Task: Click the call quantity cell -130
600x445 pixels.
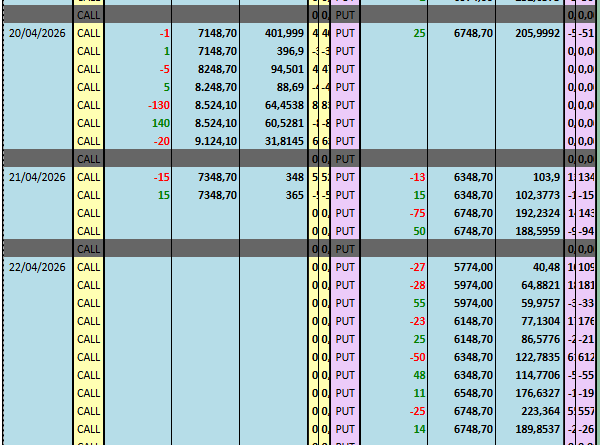Action: [138, 105]
